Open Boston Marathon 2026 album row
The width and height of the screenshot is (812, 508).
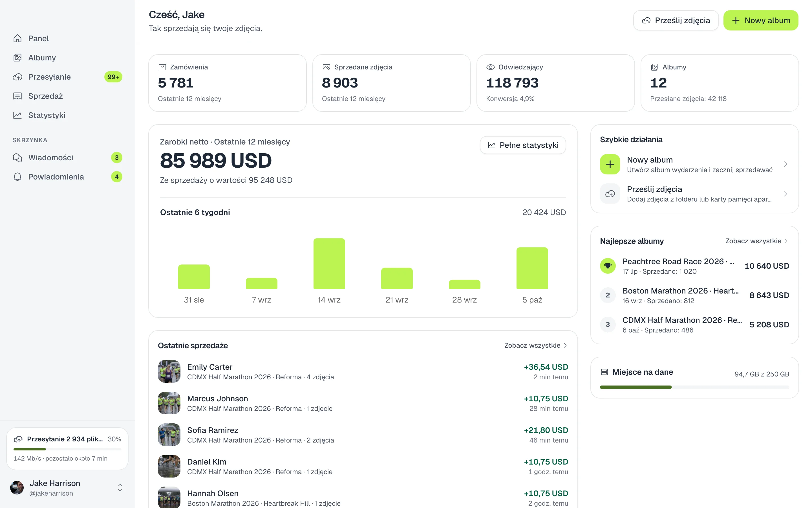click(694, 295)
